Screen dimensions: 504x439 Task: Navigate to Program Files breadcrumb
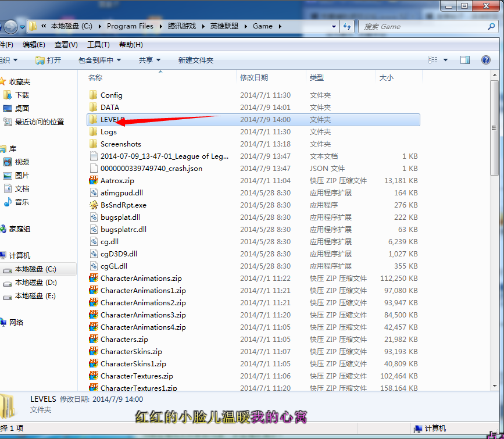pyautogui.click(x=130, y=26)
